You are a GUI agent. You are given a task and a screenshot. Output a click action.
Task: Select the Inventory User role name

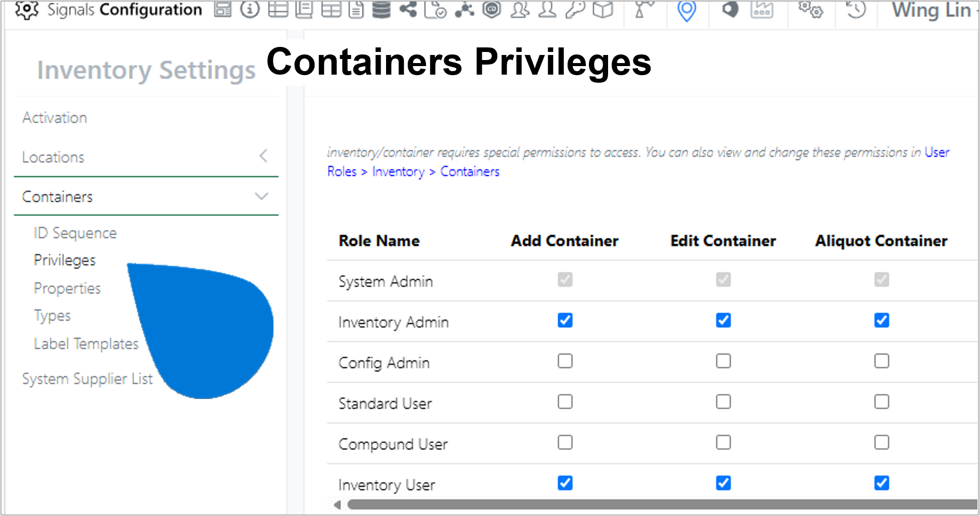(x=387, y=485)
